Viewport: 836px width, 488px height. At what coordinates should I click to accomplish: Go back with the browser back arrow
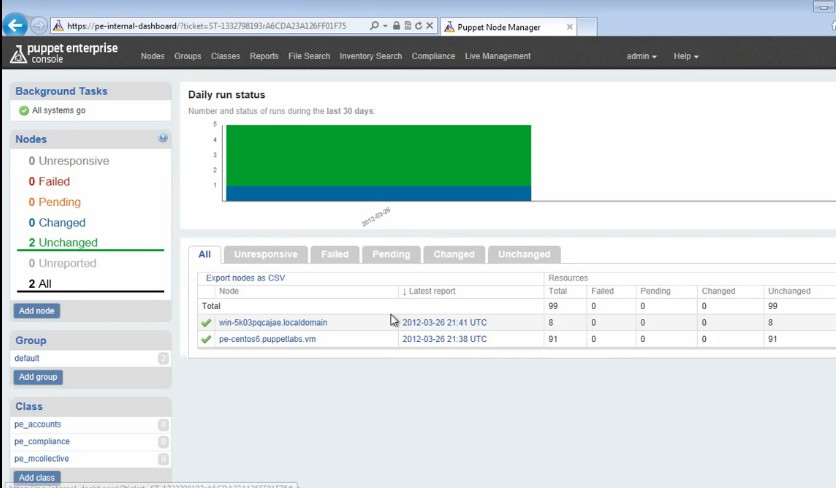pyautogui.click(x=15, y=25)
